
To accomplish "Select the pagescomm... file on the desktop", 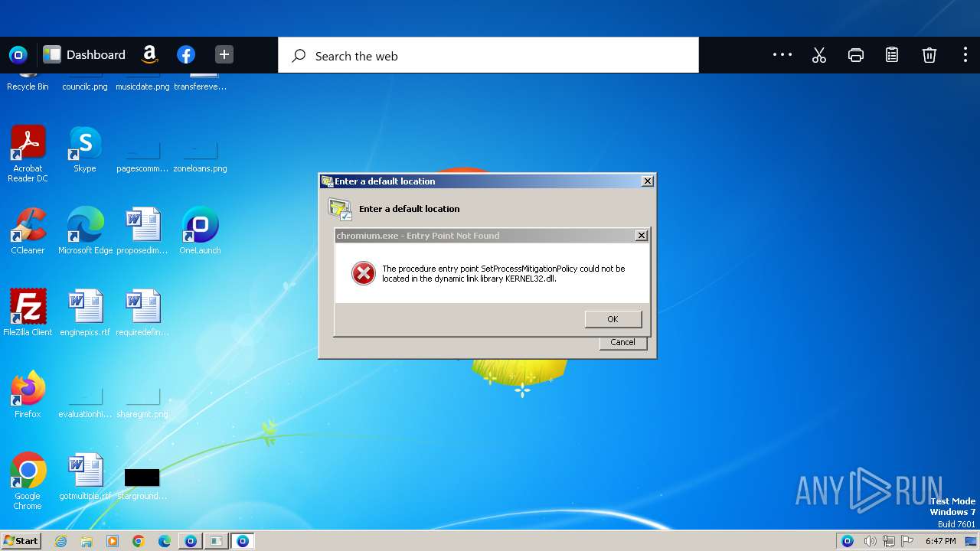I will 142,157.
